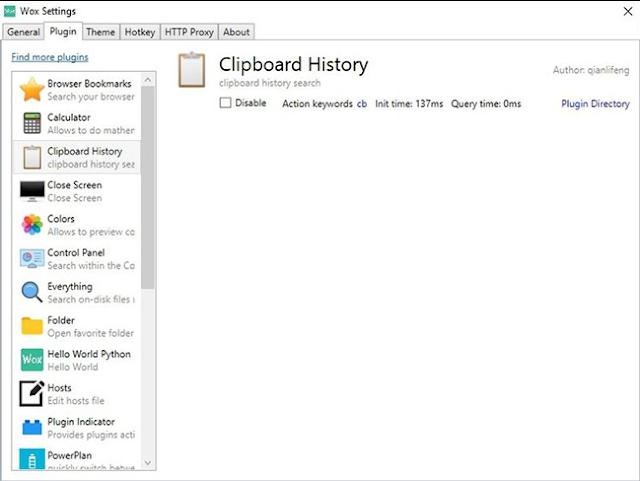Show the About tab
Viewport: 640px width, 481px height.
[x=236, y=32]
